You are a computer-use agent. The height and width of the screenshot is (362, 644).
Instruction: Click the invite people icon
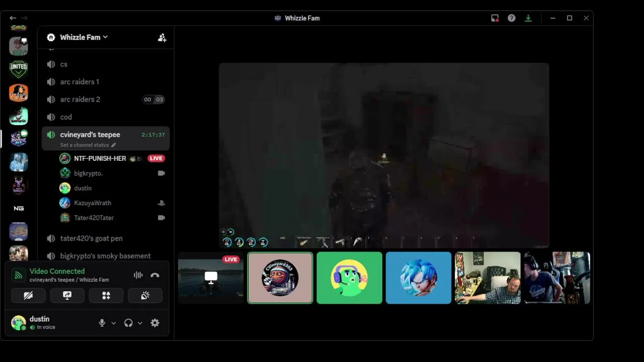point(162,38)
